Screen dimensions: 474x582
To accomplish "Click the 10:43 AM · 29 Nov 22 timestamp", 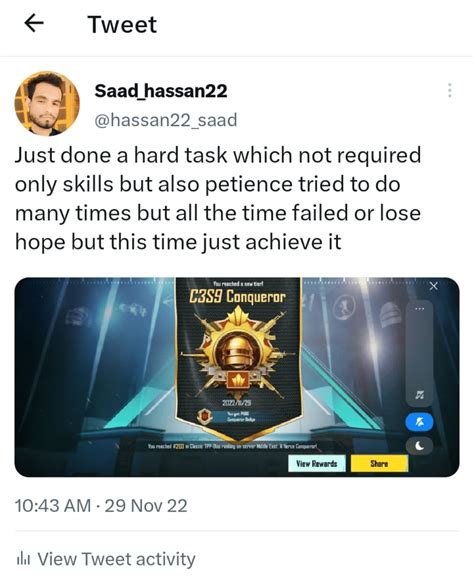I will pyautogui.click(x=101, y=506).
